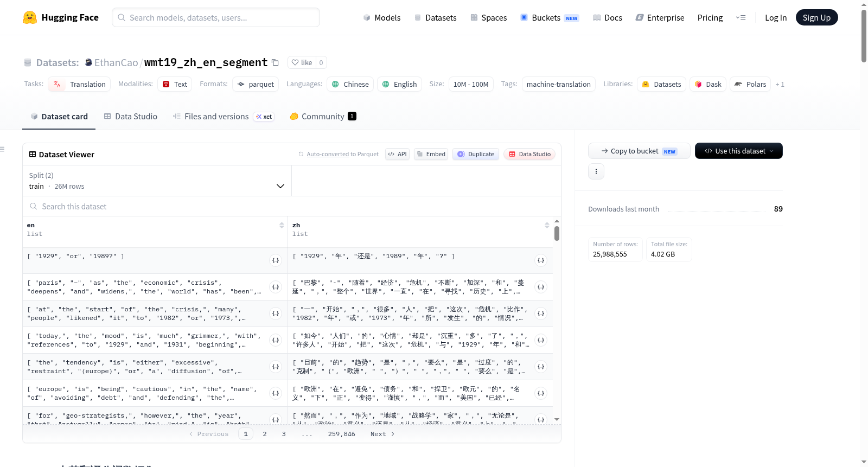Click the Chinese language tag

click(350, 84)
